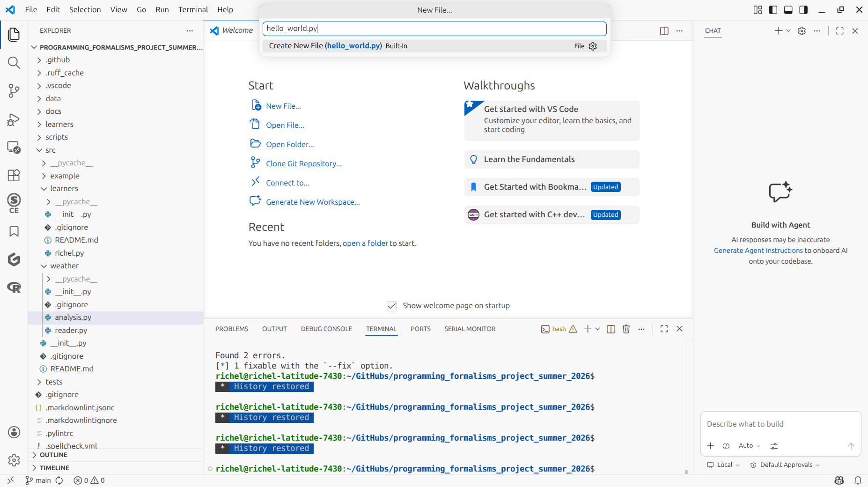Open the Local session target dropdown
The height and width of the screenshot is (487, 868).
point(723,465)
